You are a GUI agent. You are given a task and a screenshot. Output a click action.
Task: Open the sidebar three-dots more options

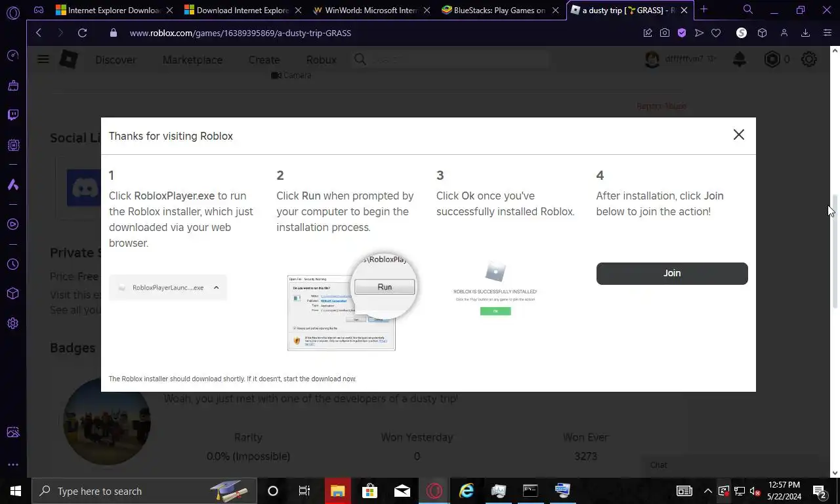point(12,465)
